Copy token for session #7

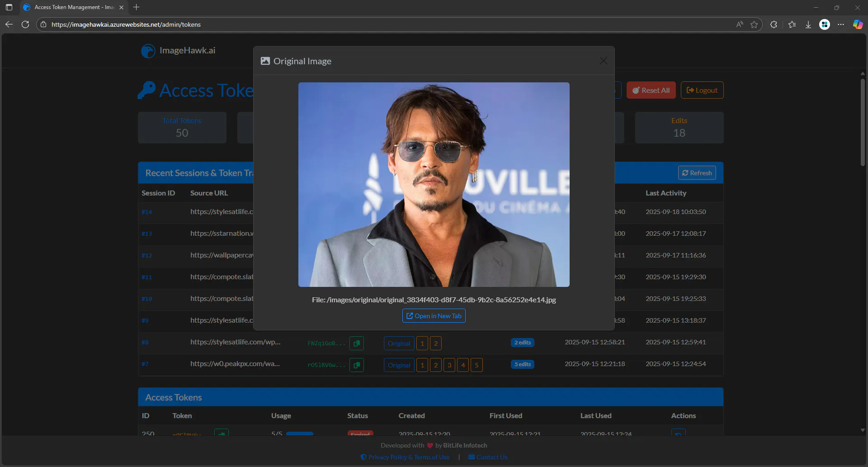click(x=356, y=365)
